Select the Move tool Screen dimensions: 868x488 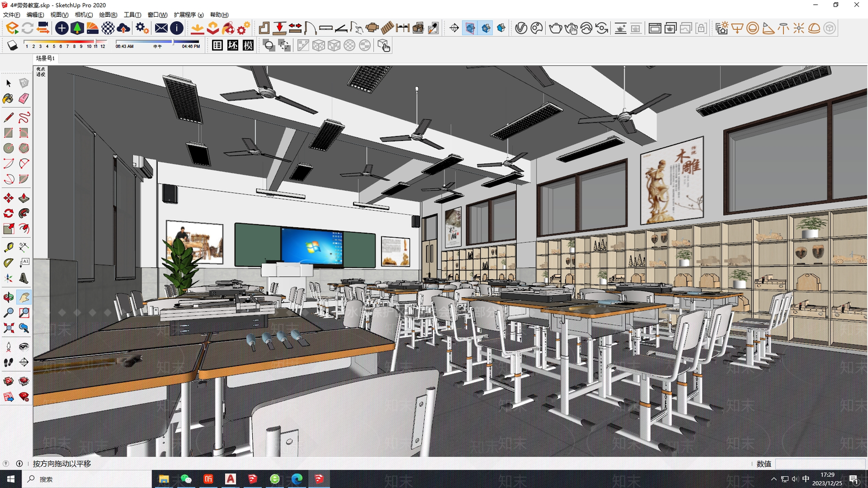pyautogui.click(x=8, y=198)
